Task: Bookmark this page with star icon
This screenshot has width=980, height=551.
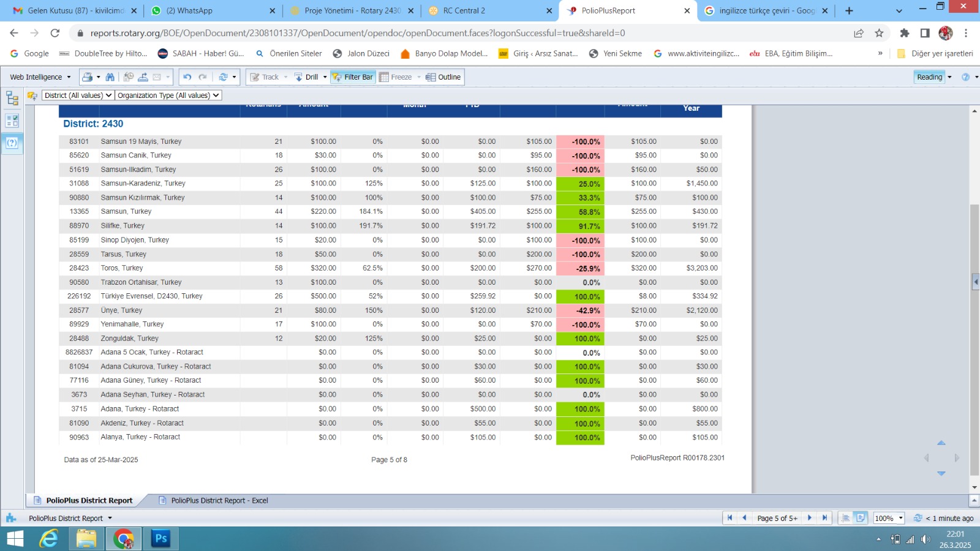Action: (x=879, y=33)
